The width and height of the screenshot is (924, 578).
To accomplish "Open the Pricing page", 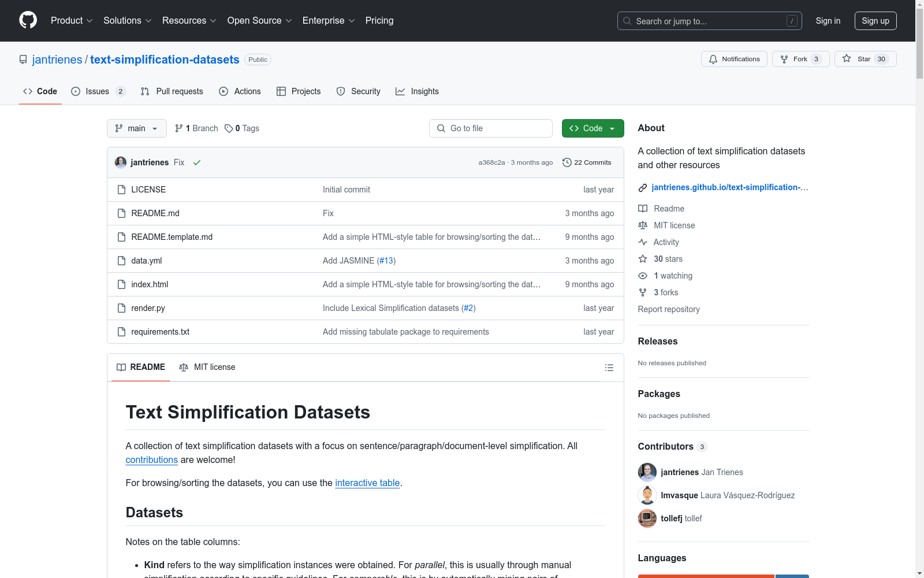I will (x=379, y=20).
